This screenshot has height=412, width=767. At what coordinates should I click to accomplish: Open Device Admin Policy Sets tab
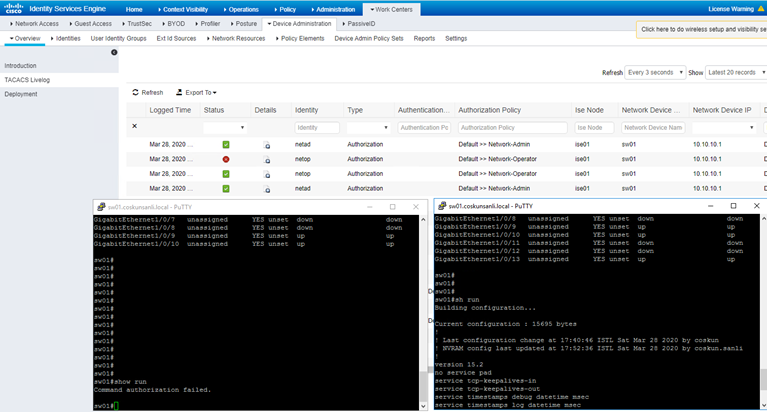369,38
